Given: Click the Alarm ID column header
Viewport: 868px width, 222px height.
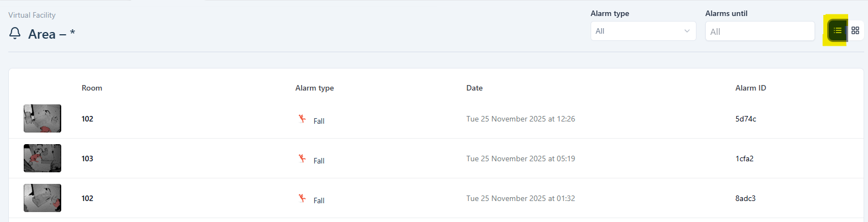Looking at the screenshot, I should [751, 88].
